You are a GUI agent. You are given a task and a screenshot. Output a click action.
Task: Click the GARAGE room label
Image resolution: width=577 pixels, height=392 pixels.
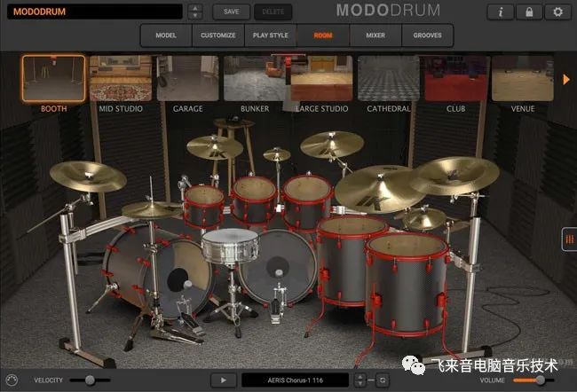pos(187,109)
